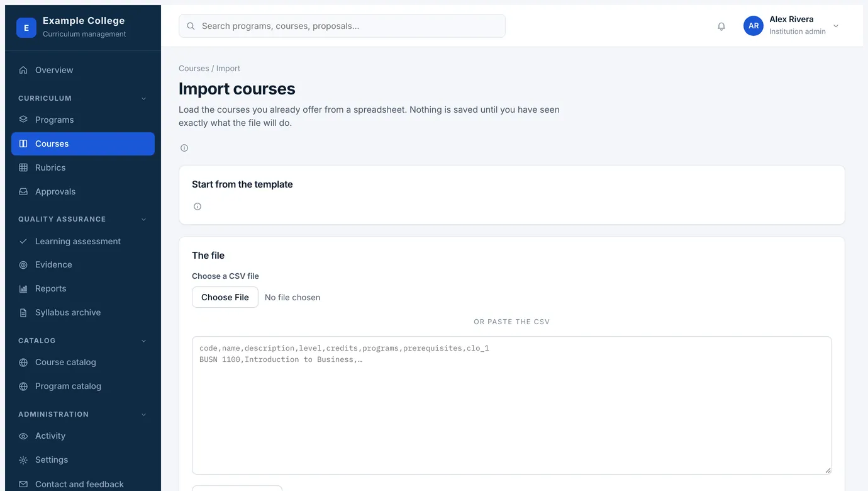Screen dimensions: 868x491
Task: Click the 'No file chosen' text
Action: (x=292, y=297)
